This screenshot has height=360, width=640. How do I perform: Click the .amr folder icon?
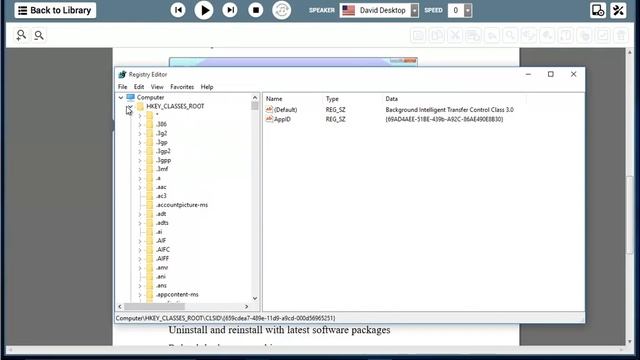tap(150, 268)
